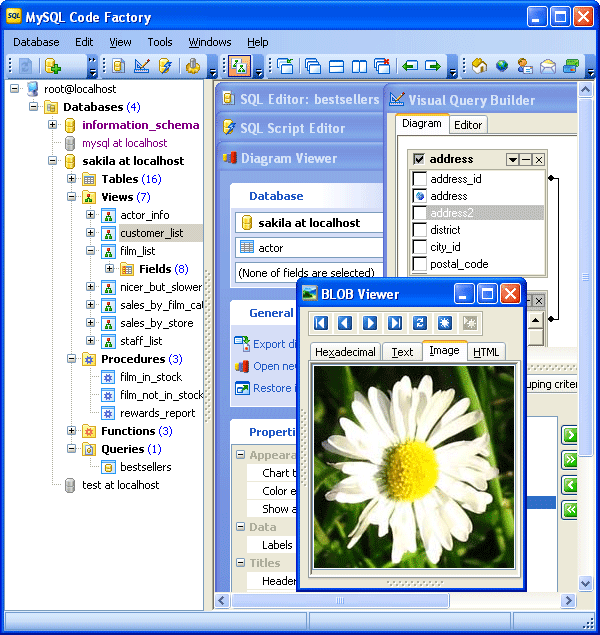Collapse the Views node in tree

click(x=72, y=197)
